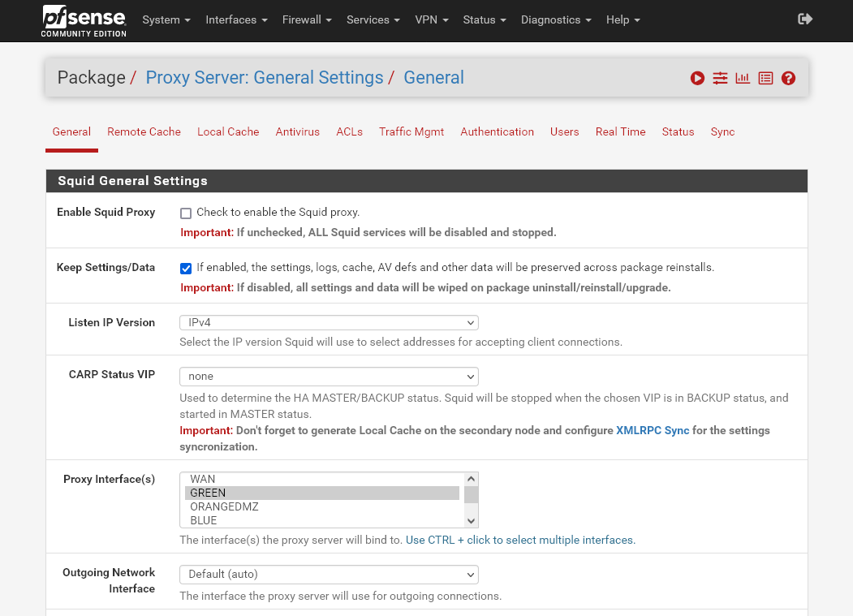This screenshot has width=853, height=616.
Task: Click the XMLRPC Sync link
Action: coord(653,430)
